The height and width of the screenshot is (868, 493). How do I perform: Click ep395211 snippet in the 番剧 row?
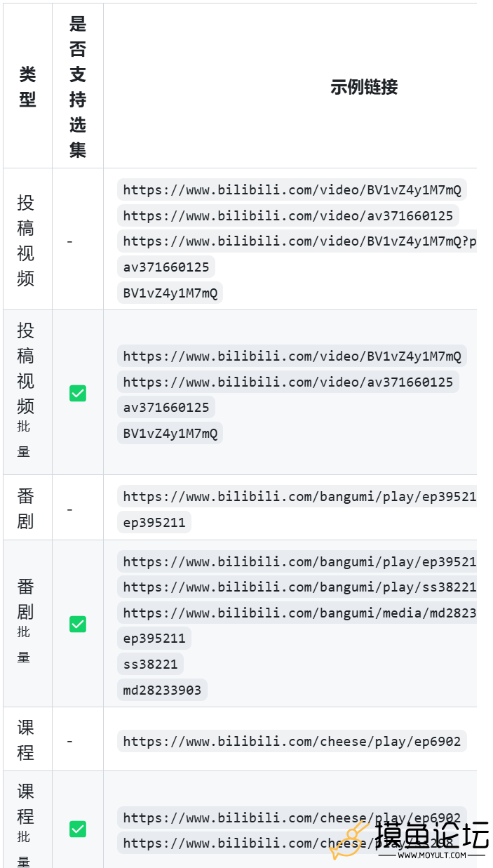pos(154,522)
